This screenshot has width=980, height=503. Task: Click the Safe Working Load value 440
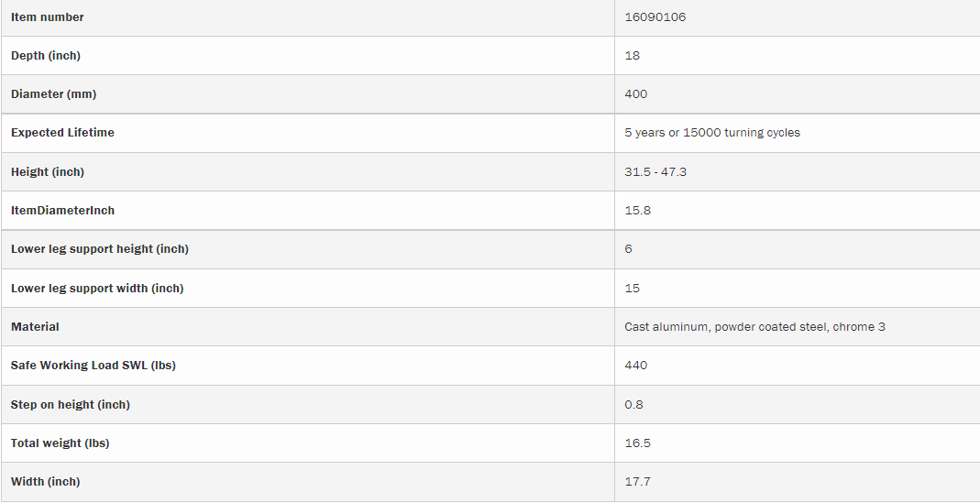pyautogui.click(x=636, y=366)
